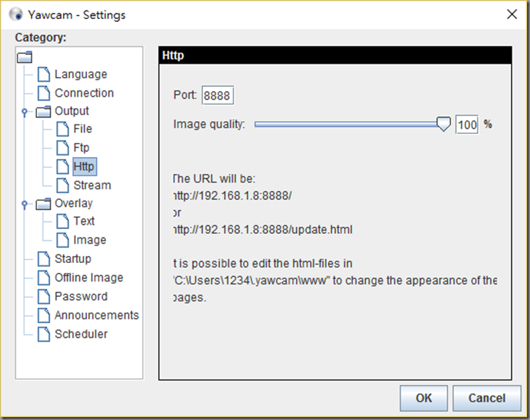Click the Connection page icon
The height and width of the screenshot is (420, 530).
point(44,93)
